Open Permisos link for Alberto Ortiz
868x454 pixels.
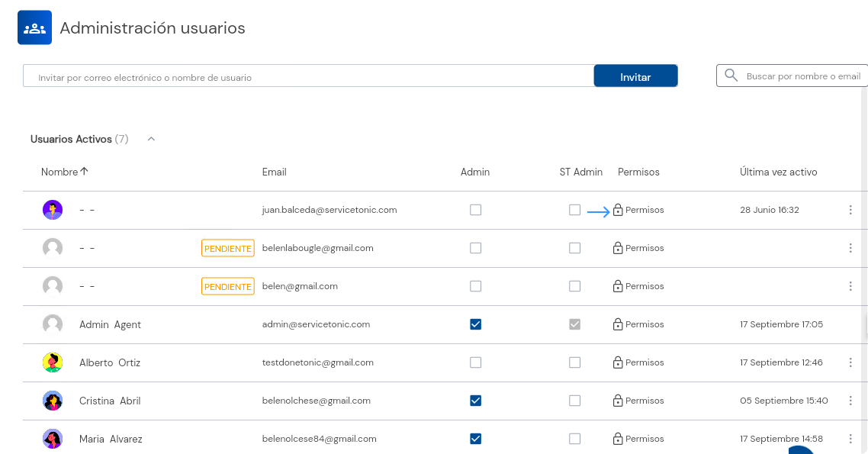pyautogui.click(x=644, y=362)
